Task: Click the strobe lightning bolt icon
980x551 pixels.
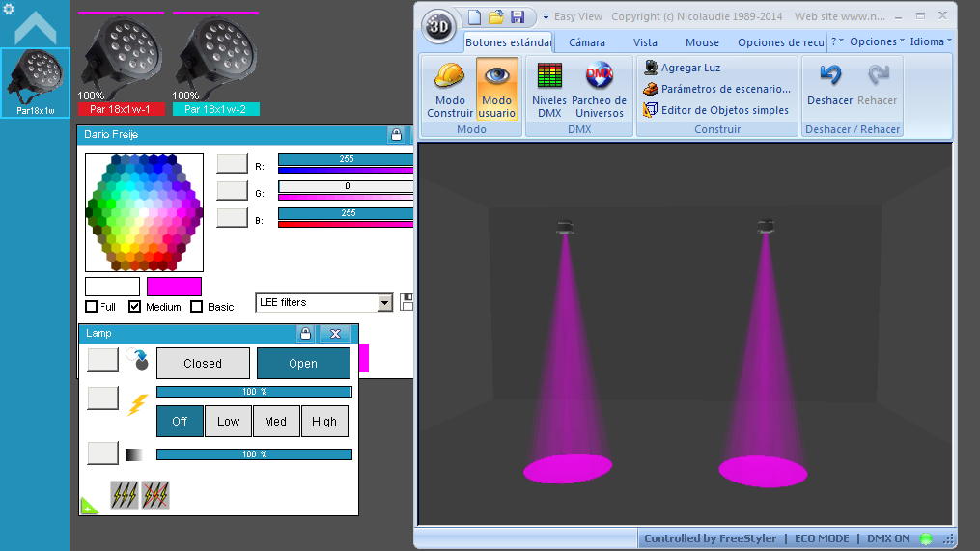Action: tap(137, 405)
